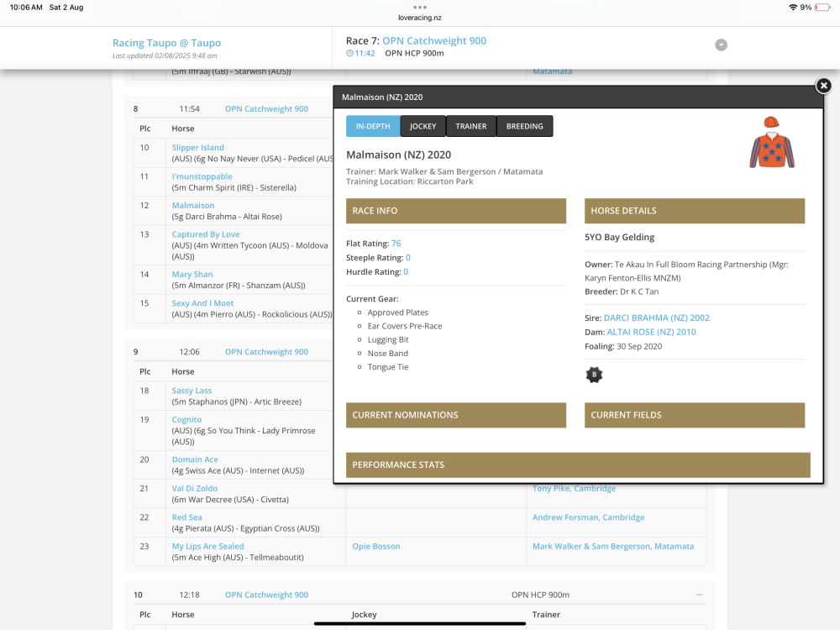Select the In-Depth tab

coord(373,126)
